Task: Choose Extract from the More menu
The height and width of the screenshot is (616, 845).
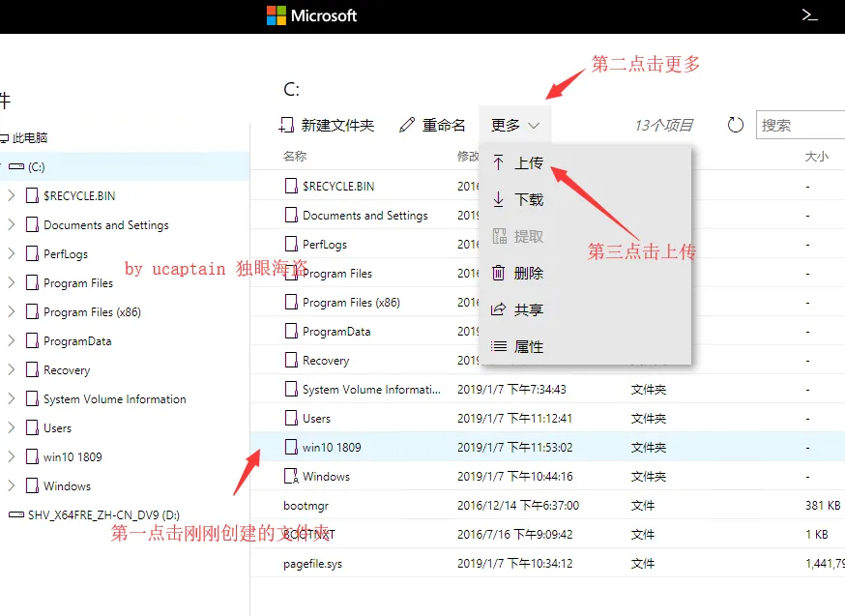Action: (585, 236)
